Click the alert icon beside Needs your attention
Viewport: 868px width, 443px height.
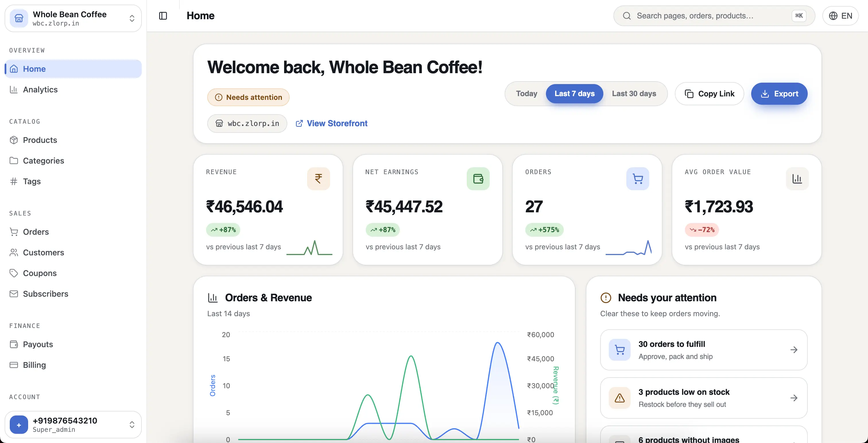tap(606, 298)
